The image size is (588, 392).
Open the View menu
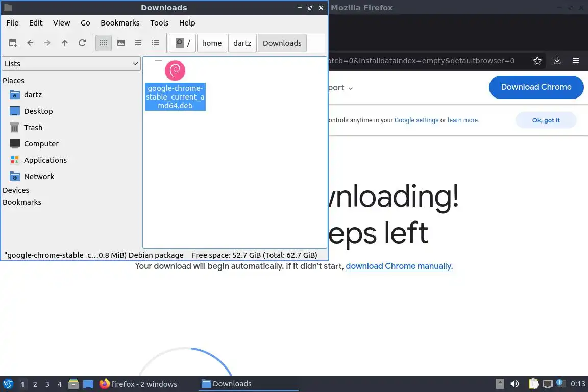coord(61,23)
